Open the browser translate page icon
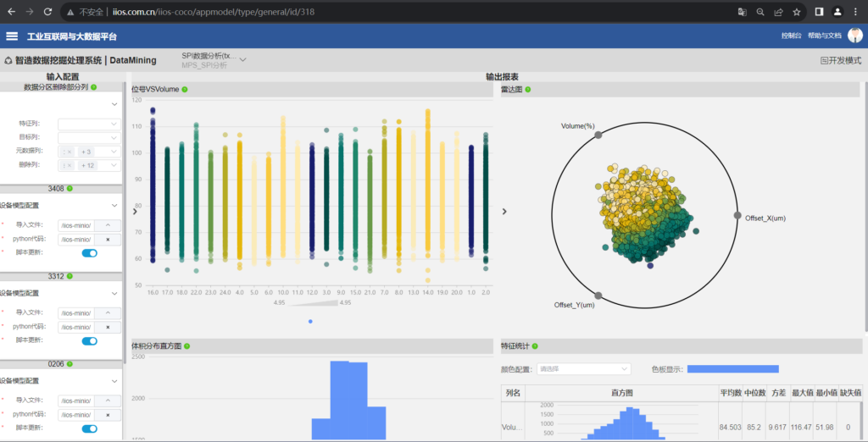The width and height of the screenshot is (868, 442). 743,12
